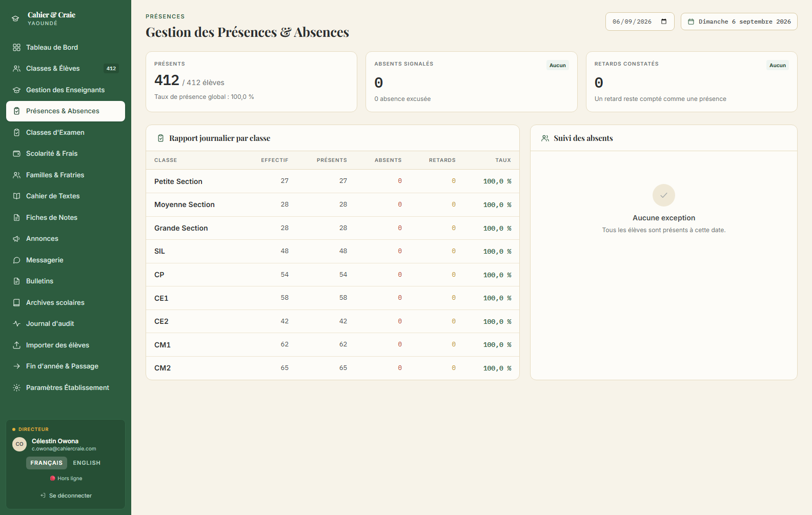Click the c.owona@cahiercraie.com email text
This screenshot has height=515, width=812.
click(64, 449)
